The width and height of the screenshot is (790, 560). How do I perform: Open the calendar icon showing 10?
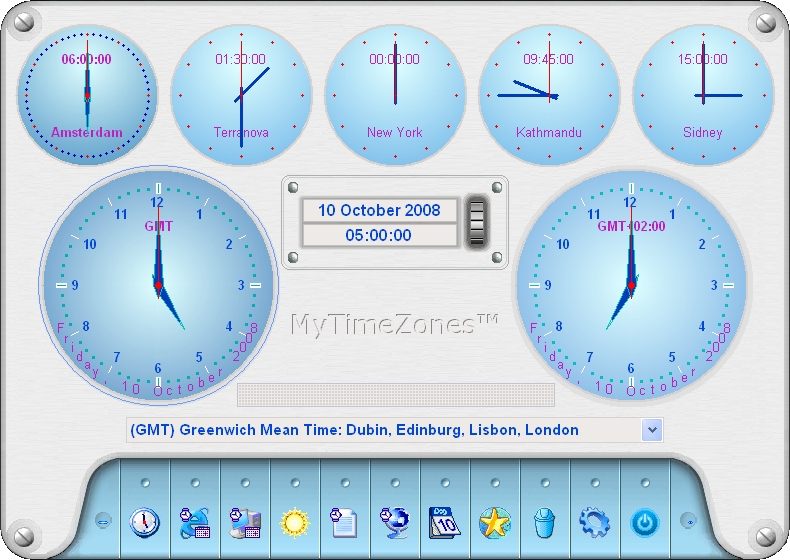click(445, 522)
